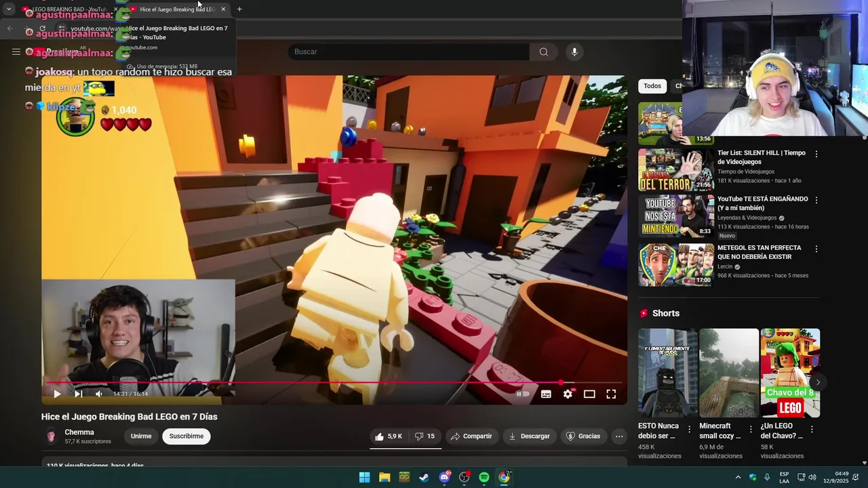Click the Shorts section heading
This screenshot has width=868, height=488.
[x=666, y=313]
